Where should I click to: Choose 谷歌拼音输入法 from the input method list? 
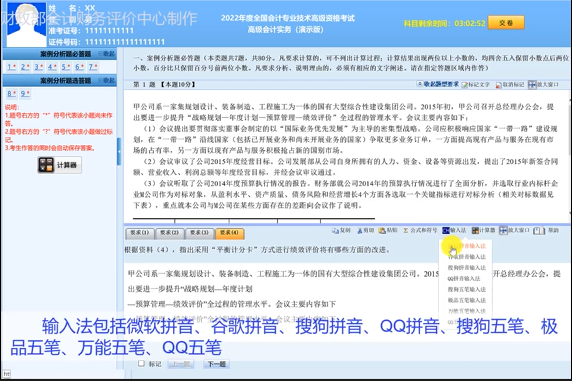(466, 257)
